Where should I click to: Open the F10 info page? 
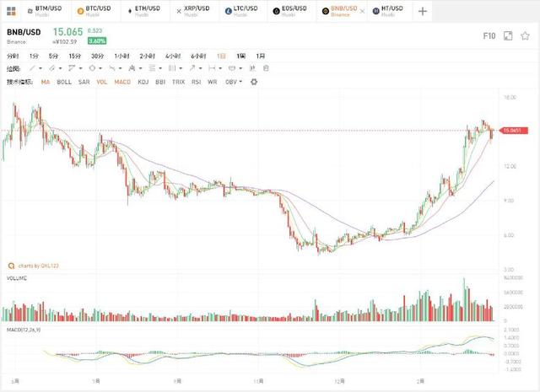[x=489, y=35]
